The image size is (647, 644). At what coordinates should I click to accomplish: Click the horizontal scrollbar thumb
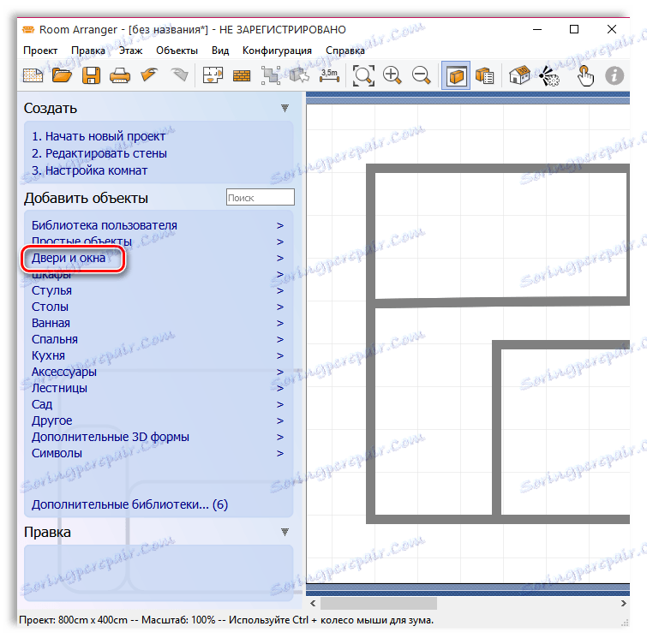pos(379,603)
